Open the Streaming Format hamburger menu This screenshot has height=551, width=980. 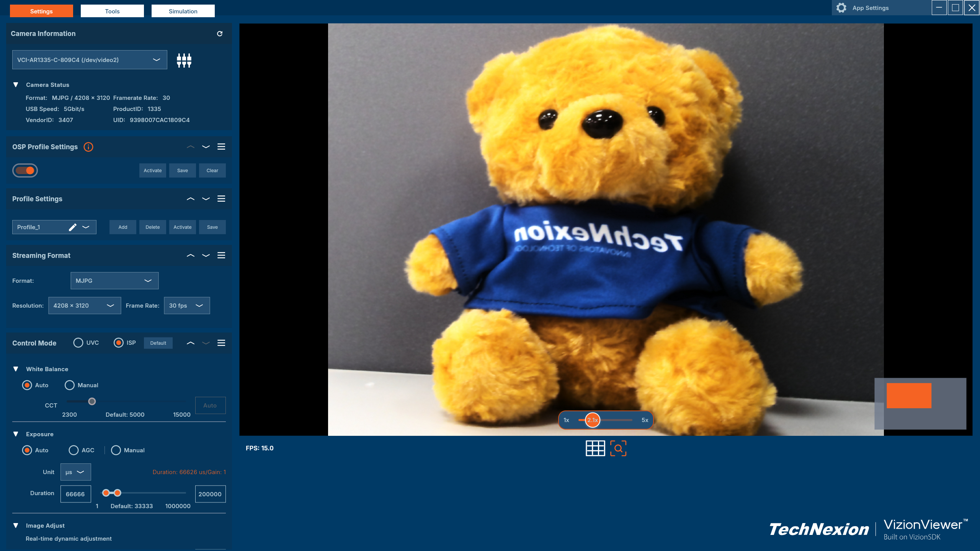221,255
